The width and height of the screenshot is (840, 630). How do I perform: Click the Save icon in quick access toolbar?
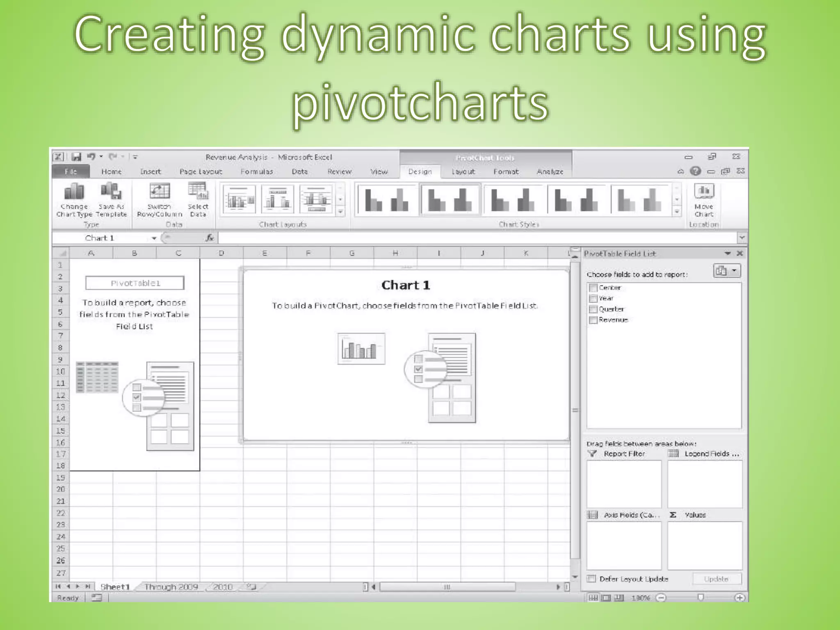76,157
